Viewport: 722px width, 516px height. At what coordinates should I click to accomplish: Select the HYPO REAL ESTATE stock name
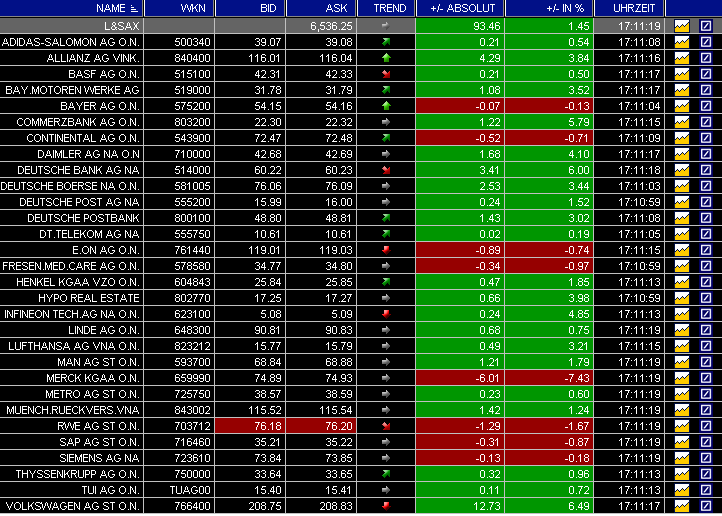(89, 298)
